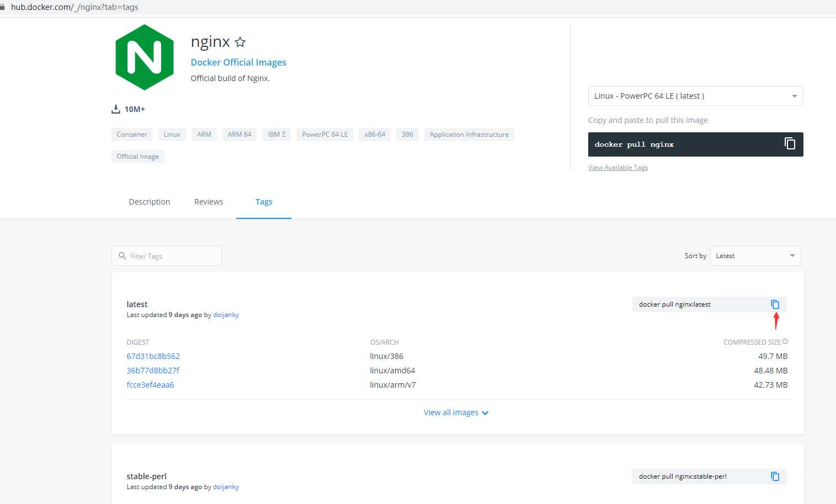The image size is (836, 504).
Task: Click the Linux category tag
Action: (172, 135)
